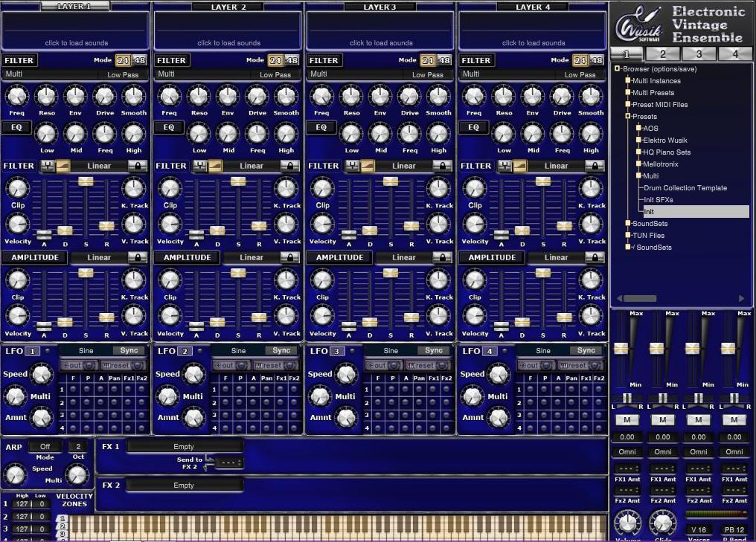Click the Send to FX 2 arrow icon
The height and width of the screenshot is (542, 756).
209,463
